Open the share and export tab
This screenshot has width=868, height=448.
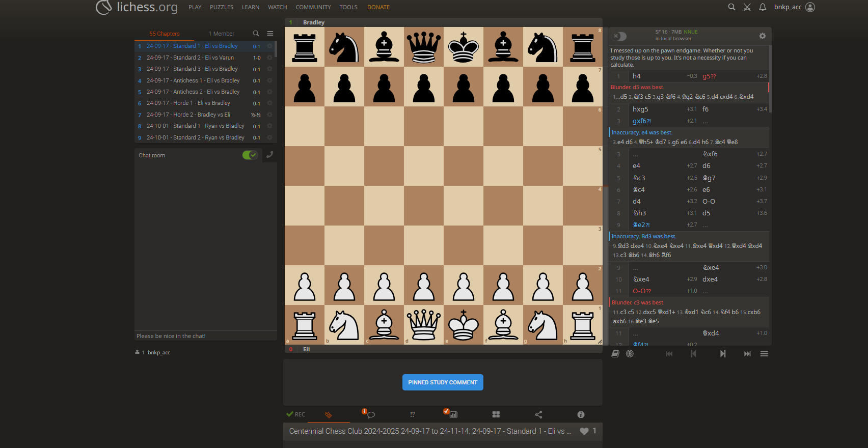pos(538,414)
